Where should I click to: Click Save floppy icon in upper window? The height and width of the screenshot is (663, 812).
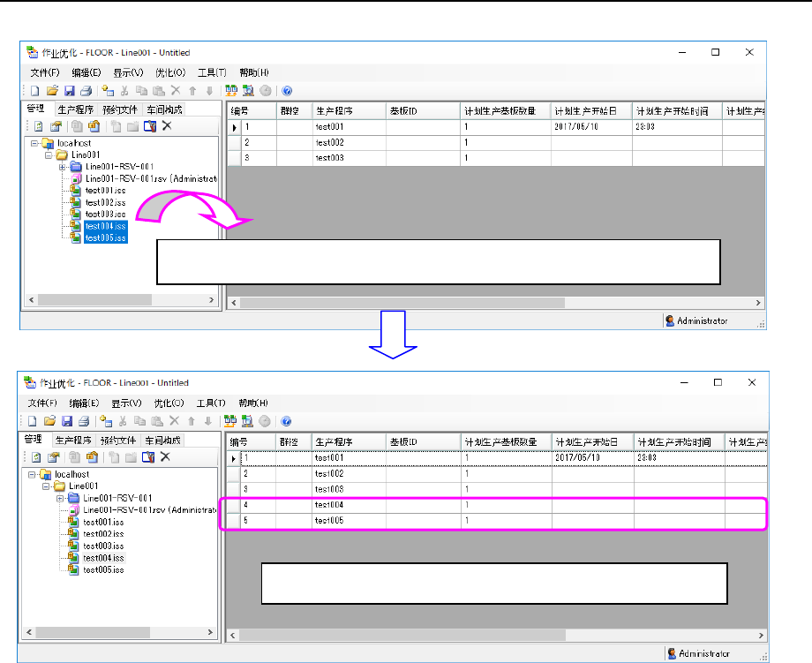(70, 91)
